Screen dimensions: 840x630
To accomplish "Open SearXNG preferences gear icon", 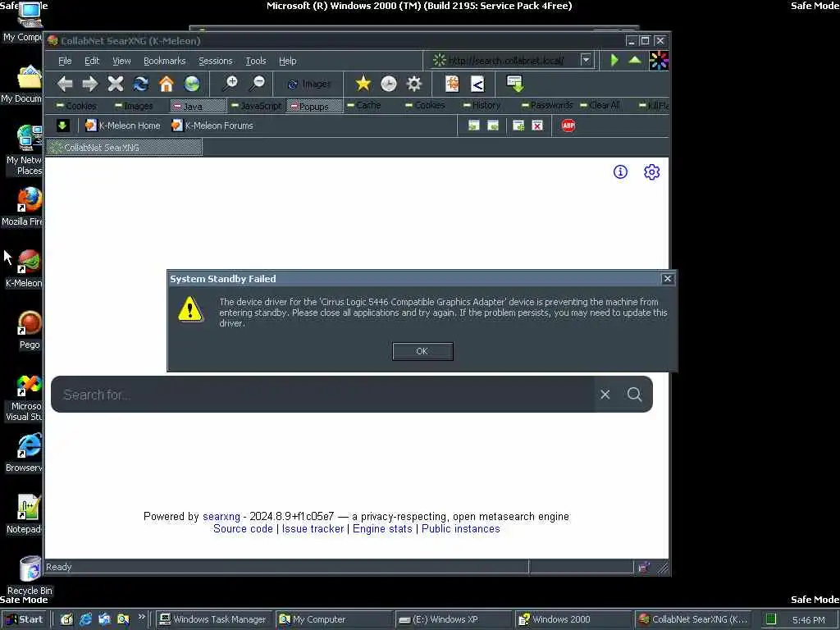I will [651, 172].
